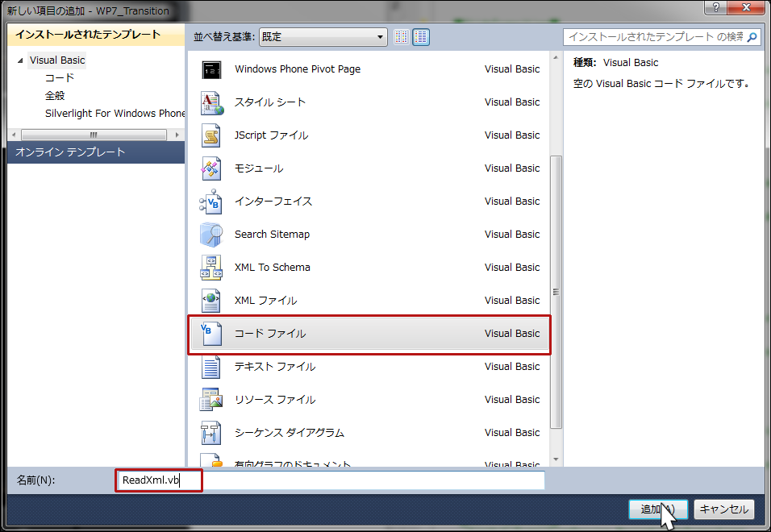Click the tree scroll right arrow
This screenshot has width=771, height=532.
[x=177, y=135]
